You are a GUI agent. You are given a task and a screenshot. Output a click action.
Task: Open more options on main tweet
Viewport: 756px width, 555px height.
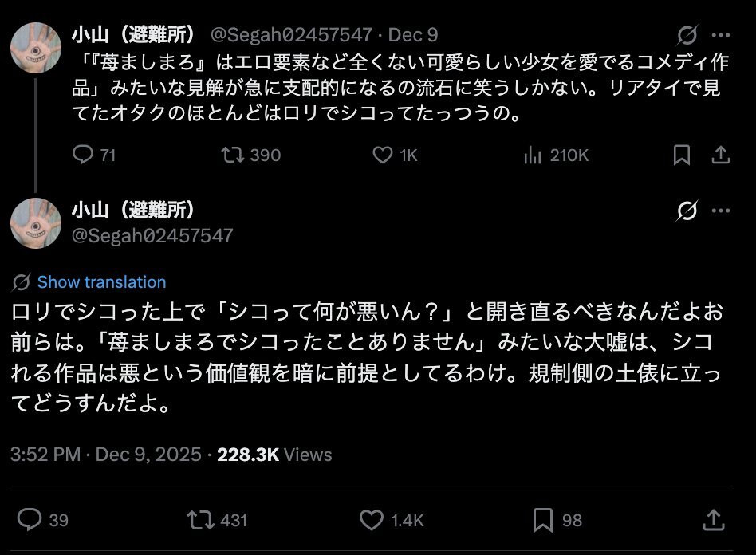(x=720, y=211)
